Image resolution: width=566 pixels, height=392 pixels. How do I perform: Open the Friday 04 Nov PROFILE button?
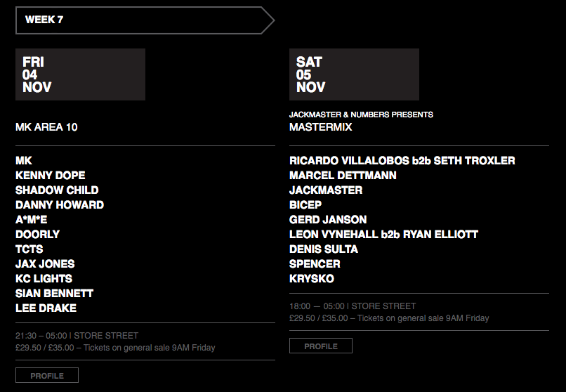[x=47, y=375]
